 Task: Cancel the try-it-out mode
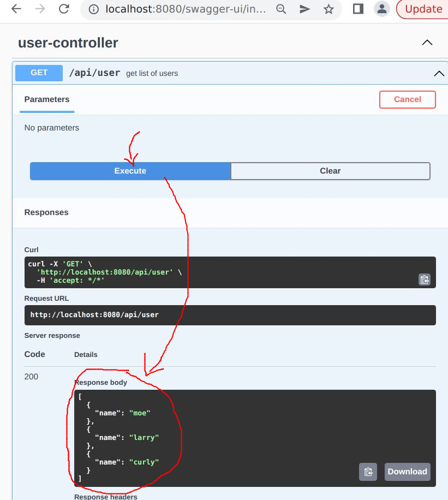[407, 99]
